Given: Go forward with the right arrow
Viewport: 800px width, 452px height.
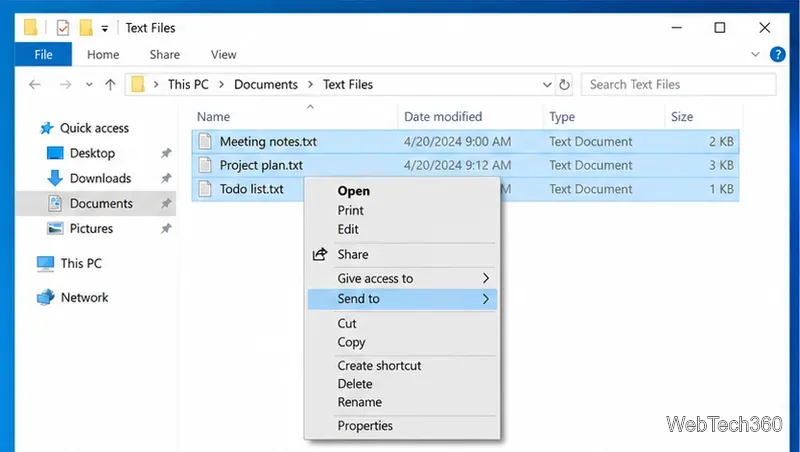Looking at the screenshot, I should coord(65,84).
